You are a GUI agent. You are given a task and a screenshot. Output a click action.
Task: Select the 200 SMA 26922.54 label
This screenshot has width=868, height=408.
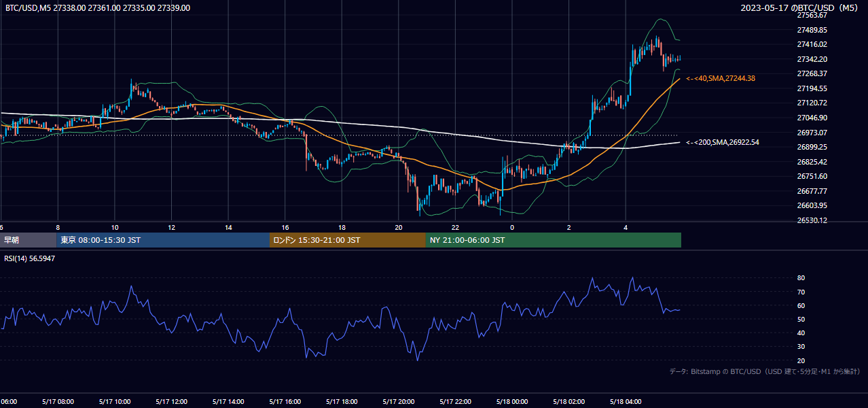723,142
